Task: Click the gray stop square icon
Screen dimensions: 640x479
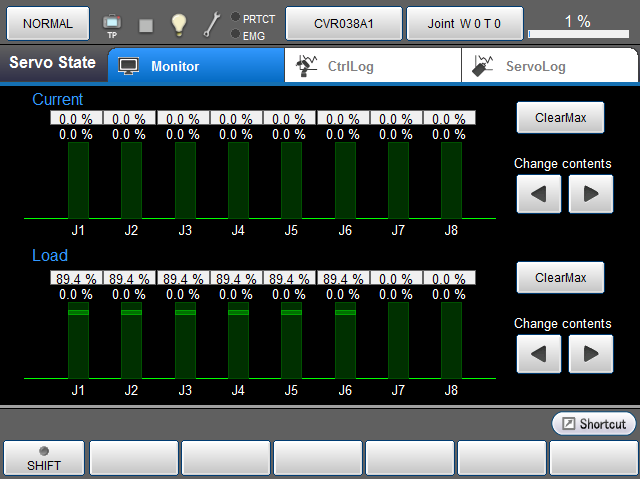Action: click(146, 25)
